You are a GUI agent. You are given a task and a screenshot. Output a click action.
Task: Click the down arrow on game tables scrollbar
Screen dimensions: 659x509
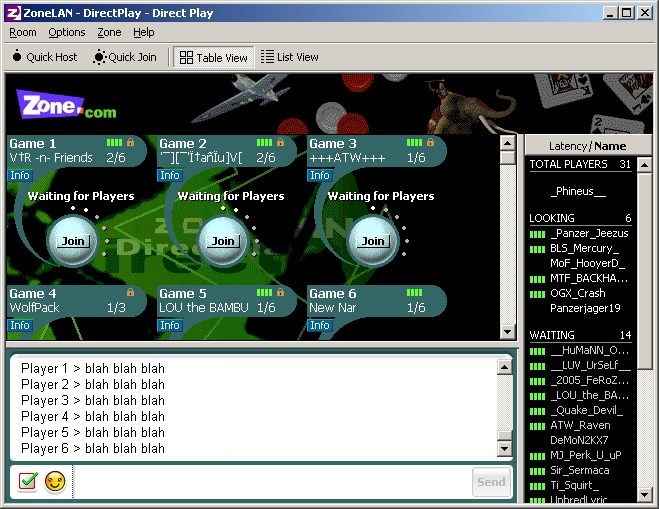pyautogui.click(x=508, y=332)
